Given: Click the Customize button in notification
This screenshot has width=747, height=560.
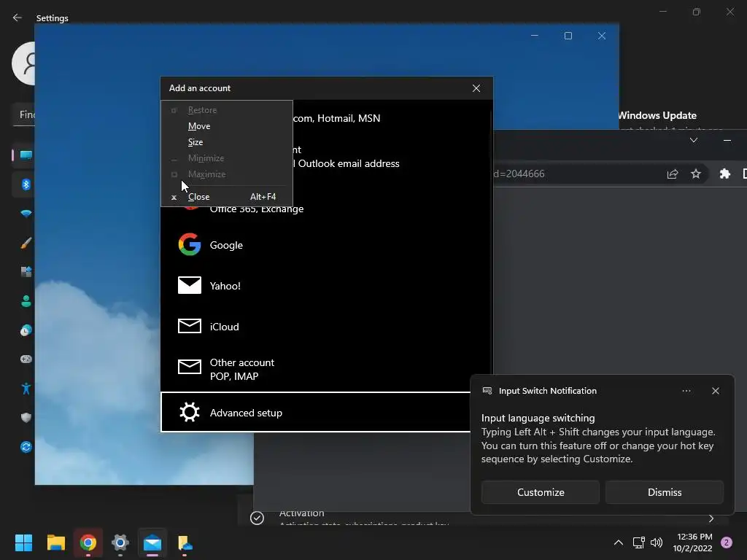Looking at the screenshot, I should point(541,492).
